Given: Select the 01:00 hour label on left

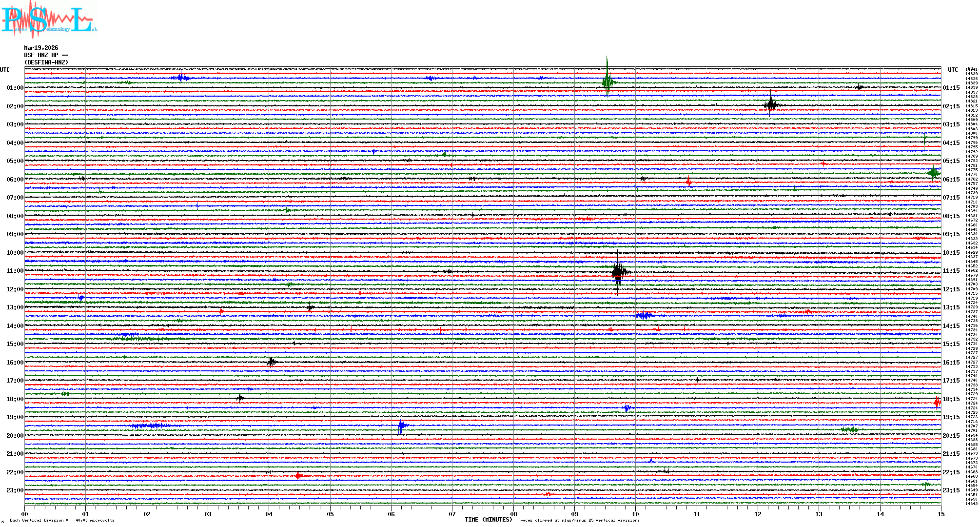Looking at the screenshot, I should 15,88.
